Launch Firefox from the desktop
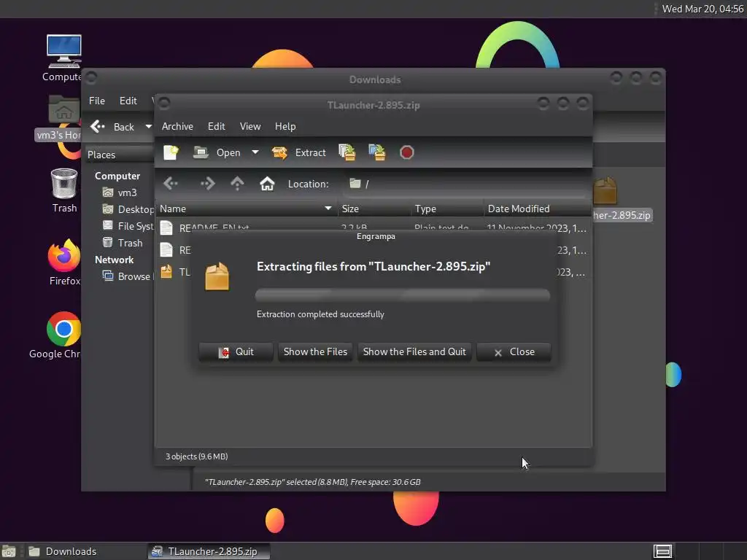 64,256
